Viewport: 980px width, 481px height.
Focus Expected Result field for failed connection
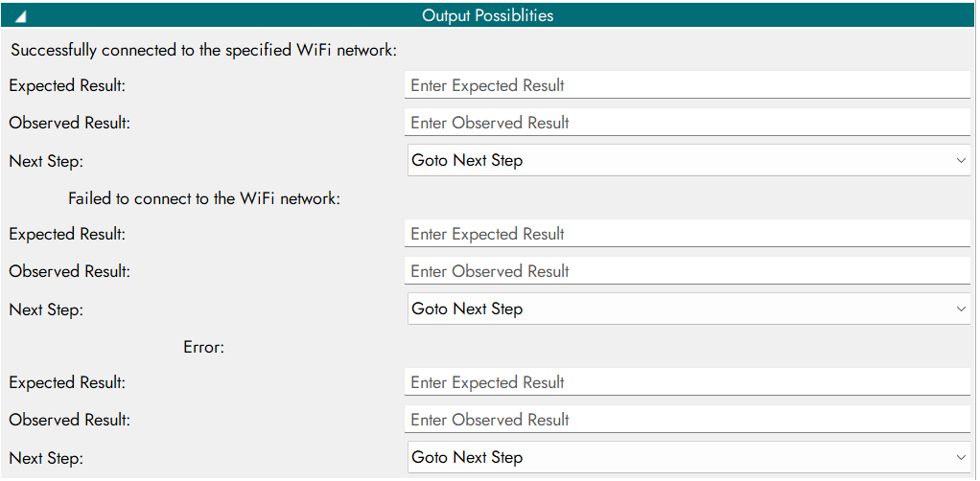click(x=687, y=234)
